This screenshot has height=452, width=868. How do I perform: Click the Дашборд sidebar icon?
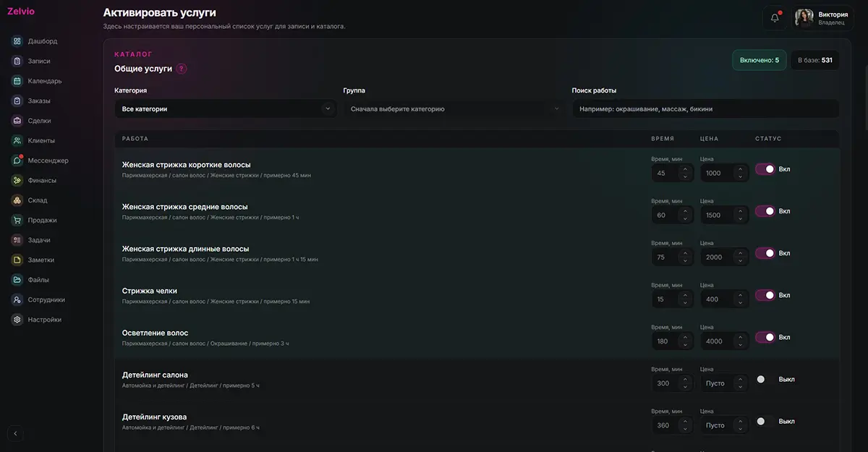pyautogui.click(x=17, y=41)
